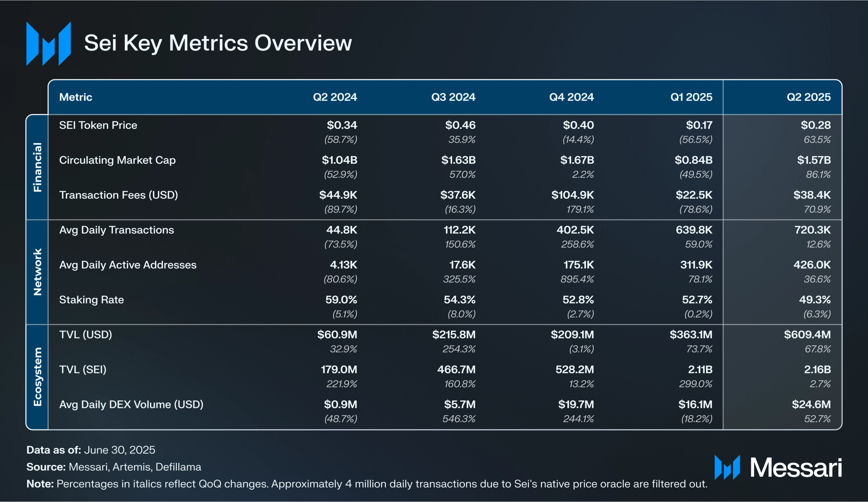Select the '$60.9M' TVL value
Viewport: 868px width, 502px height.
click(337, 335)
